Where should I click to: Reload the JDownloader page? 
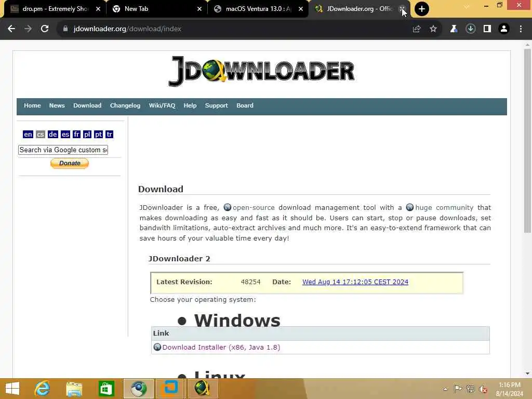click(x=45, y=29)
